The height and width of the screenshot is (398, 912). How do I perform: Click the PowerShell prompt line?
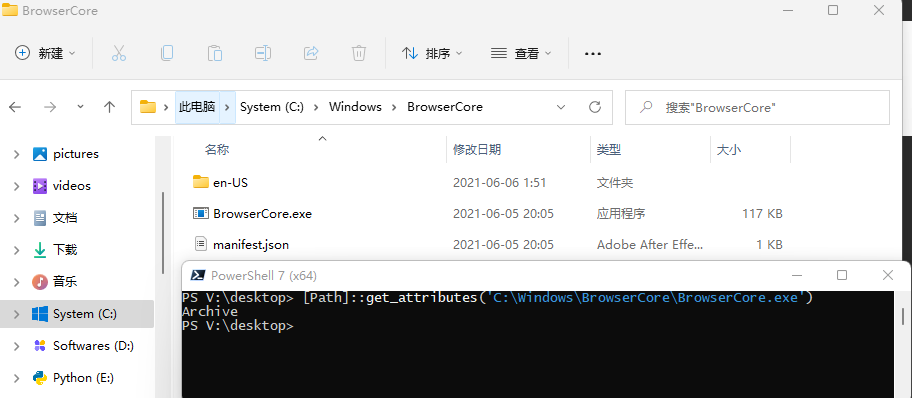tap(238, 326)
